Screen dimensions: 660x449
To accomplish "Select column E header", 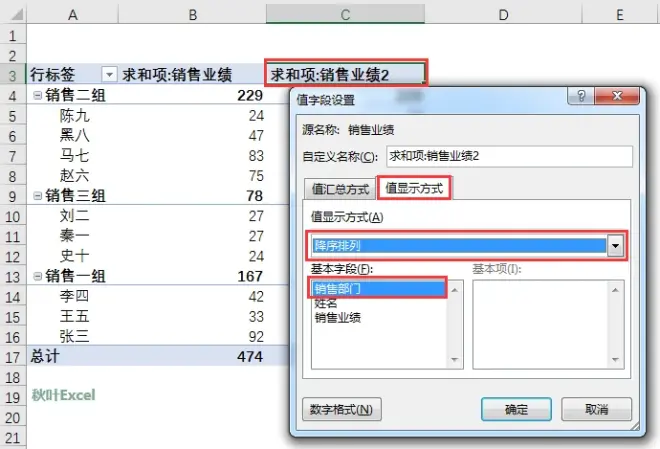I will coord(620,15).
